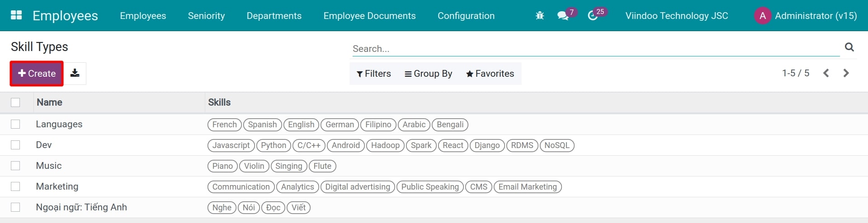Open the Configuration menu

466,16
